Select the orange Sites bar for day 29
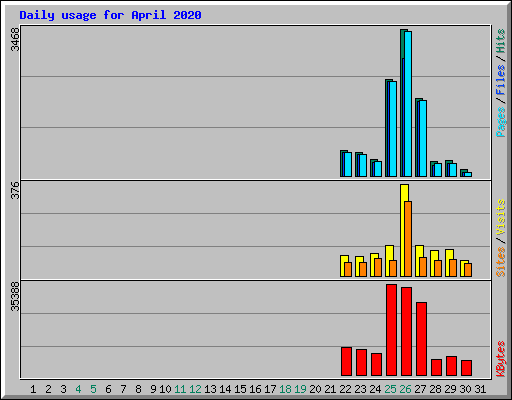The image size is (512, 400). coord(453,268)
